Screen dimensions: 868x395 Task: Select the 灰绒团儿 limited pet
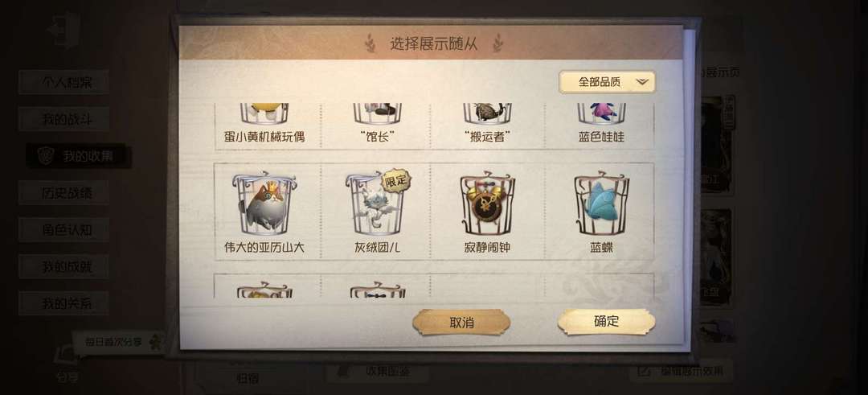coord(376,211)
